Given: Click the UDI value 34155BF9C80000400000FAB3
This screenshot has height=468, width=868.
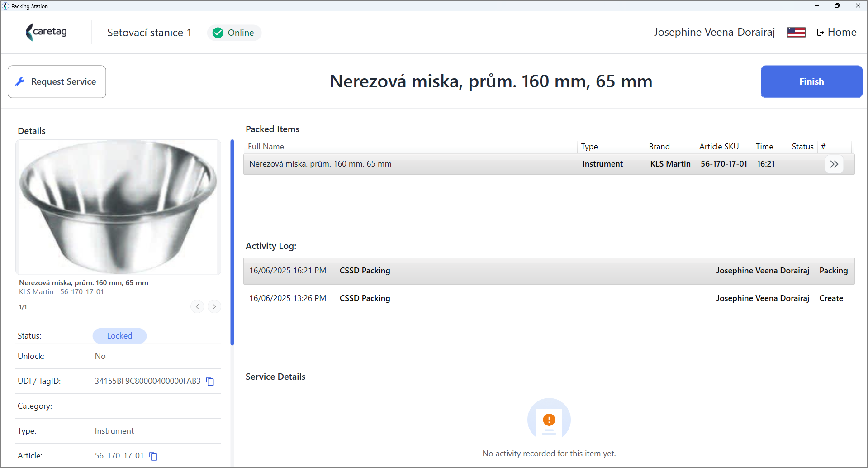Looking at the screenshot, I should (147, 382).
